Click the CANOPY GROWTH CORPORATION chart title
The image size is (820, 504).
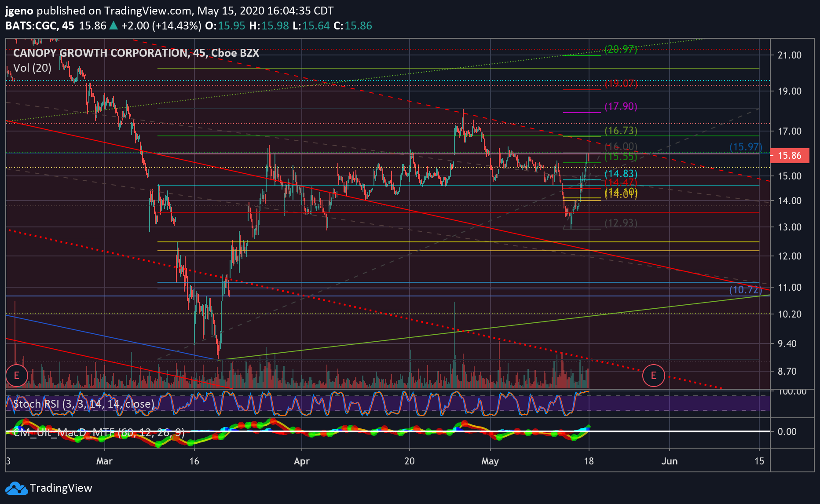coord(136,53)
